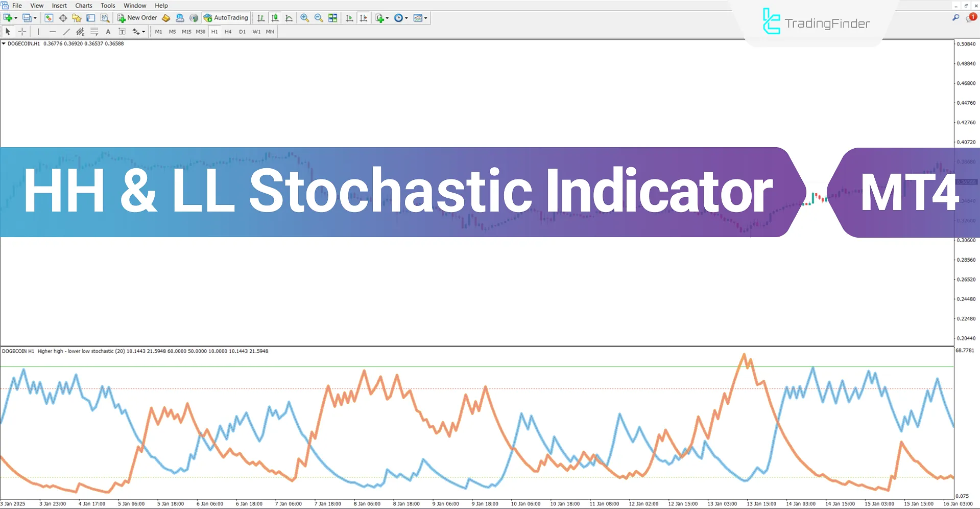Expand the DOGECOIN,H1 chart title arrow
Image resolution: width=980 pixels, height=509 pixels.
point(4,44)
